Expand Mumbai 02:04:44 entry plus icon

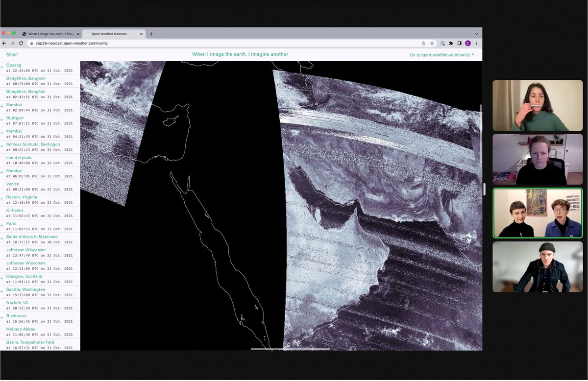click(x=2, y=107)
